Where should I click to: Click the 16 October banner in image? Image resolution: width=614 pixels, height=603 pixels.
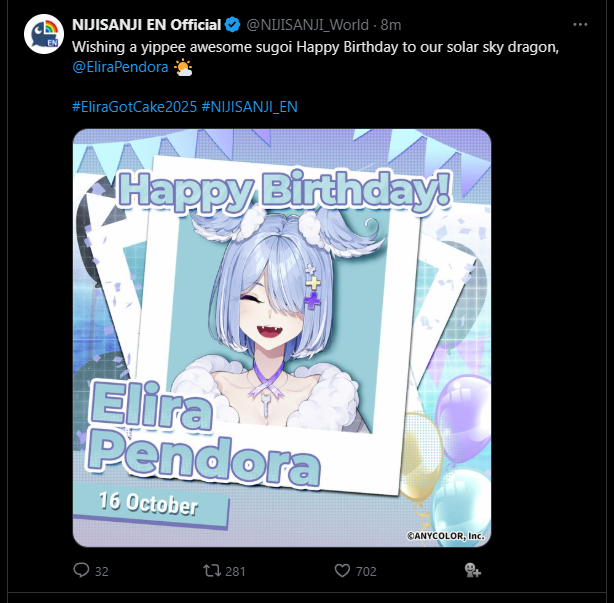pyautogui.click(x=151, y=505)
